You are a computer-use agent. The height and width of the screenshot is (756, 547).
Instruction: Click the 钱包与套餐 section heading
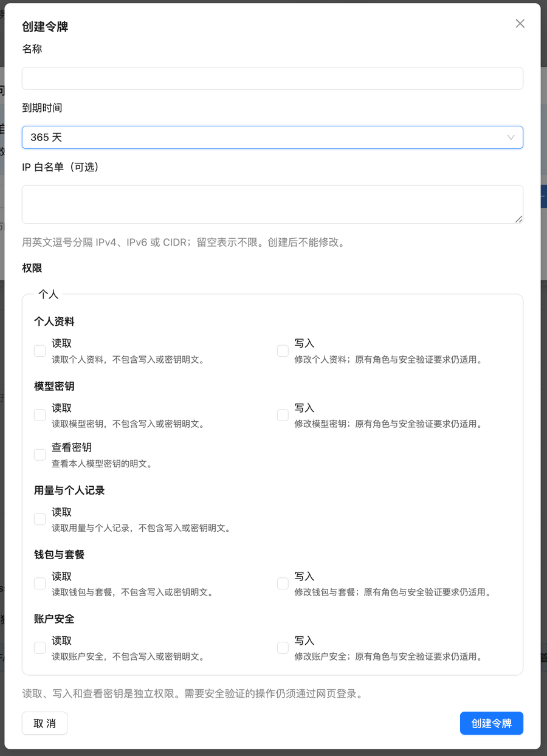point(59,554)
